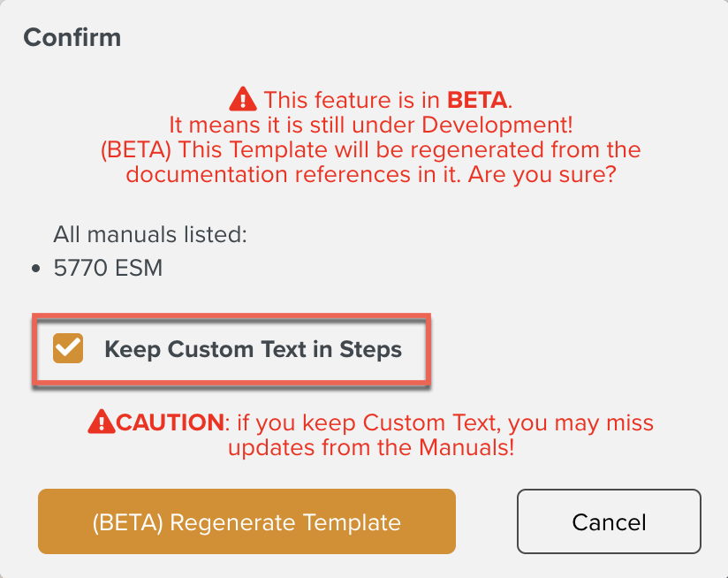Viewport: 728px width, 578px height.
Task: Cancel the template regeneration dialog
Action: (x=608, y=521)
